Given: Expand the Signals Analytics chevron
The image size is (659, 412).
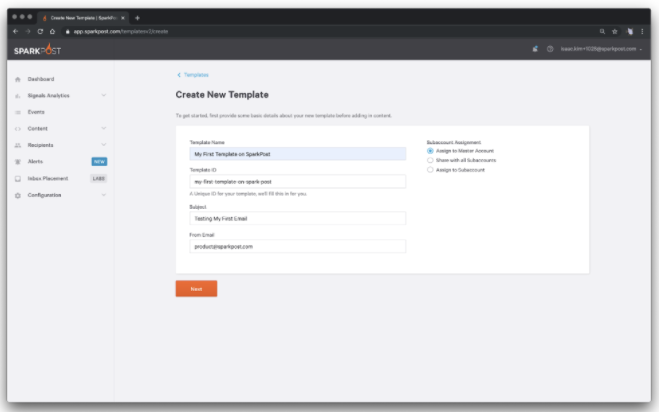Looking at the screenshot, I should click(x=103, y=95).
